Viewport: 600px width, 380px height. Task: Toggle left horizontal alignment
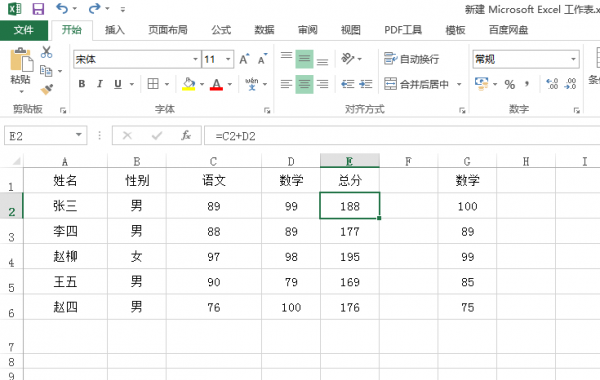click(286, 84)
